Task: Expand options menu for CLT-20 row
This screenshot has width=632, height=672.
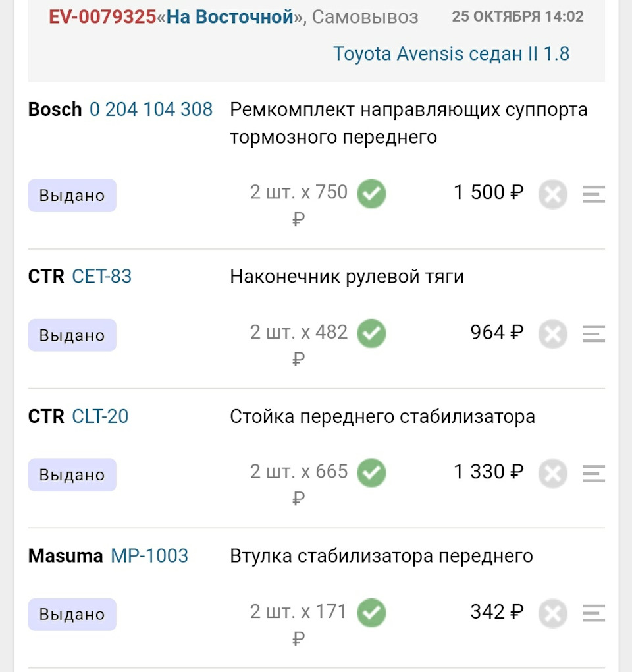Action: 593,474
